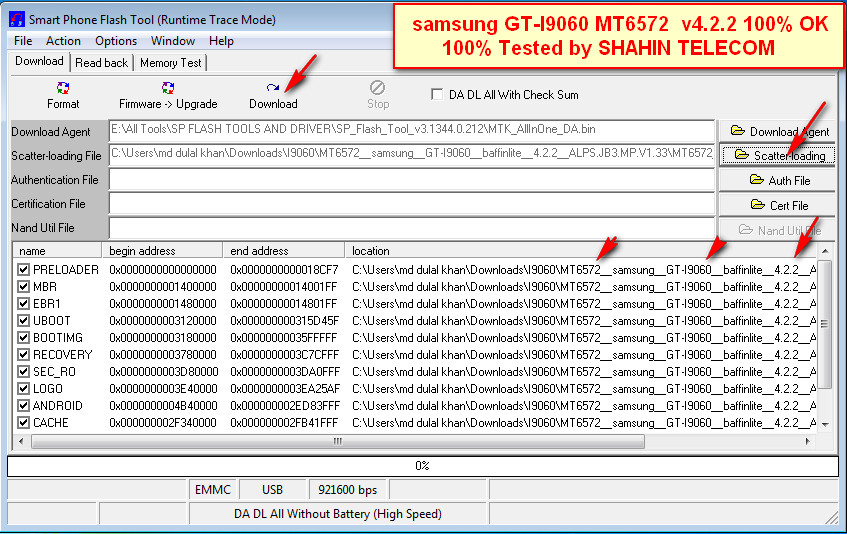Click the horizontal scroll right arrow
Screen dimensions: 847x534
pos(808,441)
